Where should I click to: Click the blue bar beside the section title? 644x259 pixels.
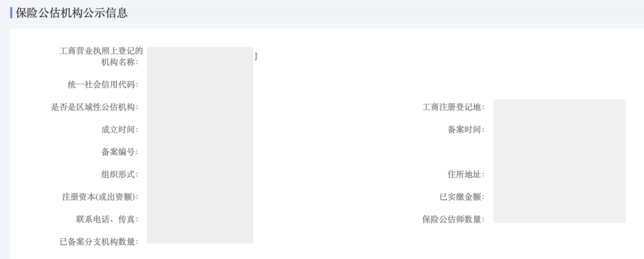click(11, 13)
